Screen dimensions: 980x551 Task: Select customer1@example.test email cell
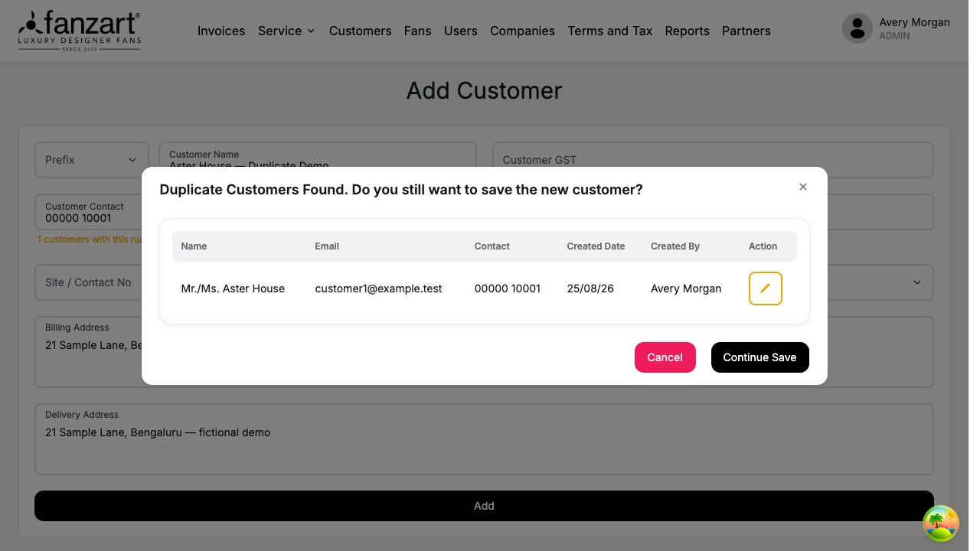(378, 289)
